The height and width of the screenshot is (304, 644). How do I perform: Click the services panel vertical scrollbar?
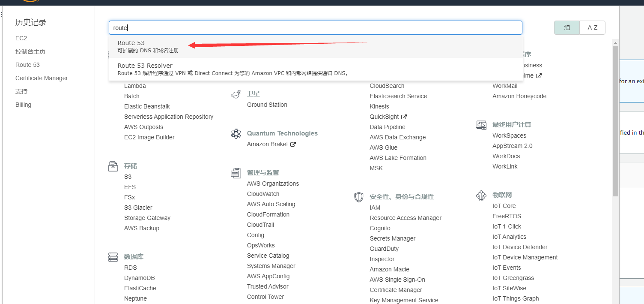coord(615,120)
